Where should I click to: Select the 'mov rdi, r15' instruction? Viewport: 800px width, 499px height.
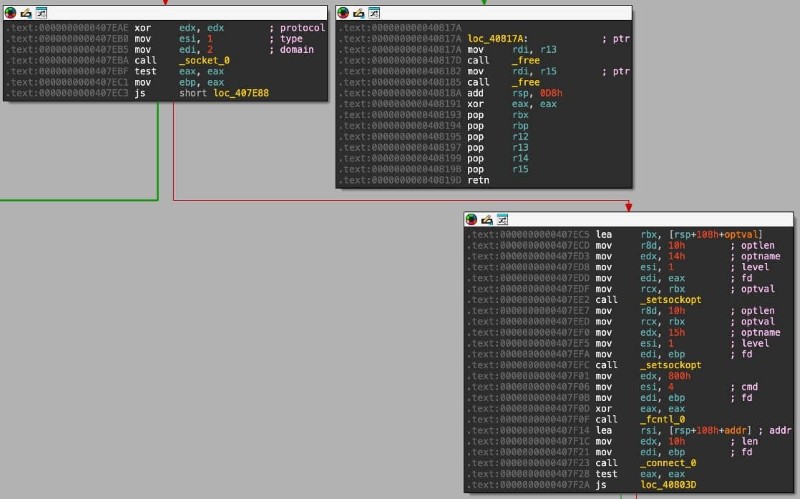coord(512,71)
